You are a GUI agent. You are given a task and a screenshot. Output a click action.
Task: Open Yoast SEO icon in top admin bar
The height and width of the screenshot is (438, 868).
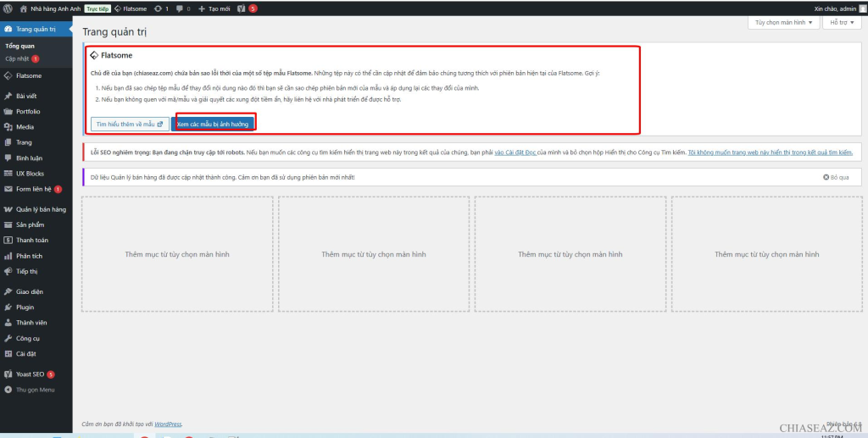click(242, 8)
